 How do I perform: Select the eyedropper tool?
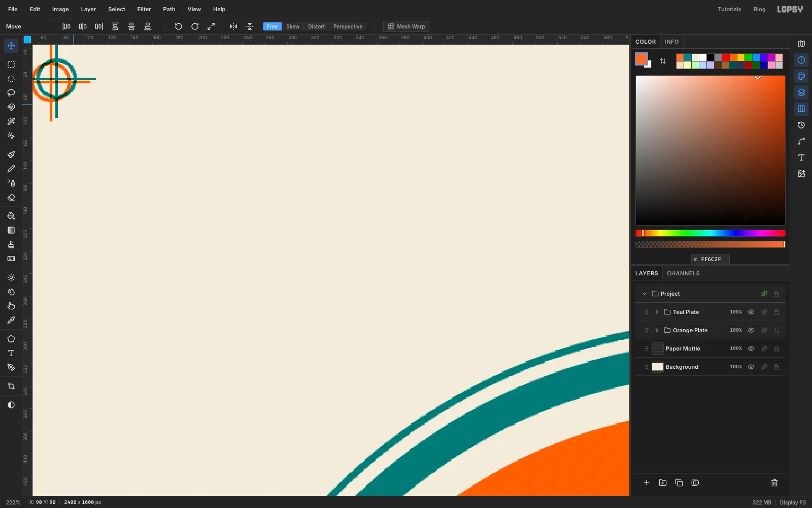tap(11, 321)
